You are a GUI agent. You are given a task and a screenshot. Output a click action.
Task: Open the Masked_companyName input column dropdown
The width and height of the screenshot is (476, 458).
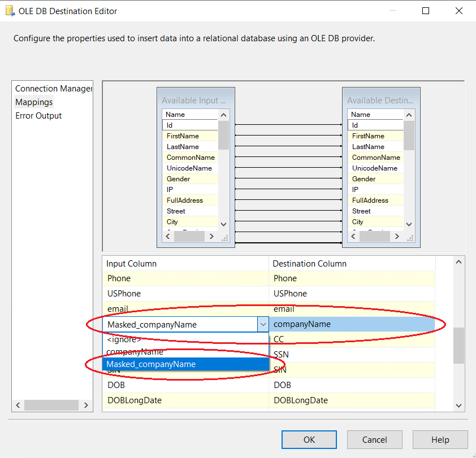(262, 324)
